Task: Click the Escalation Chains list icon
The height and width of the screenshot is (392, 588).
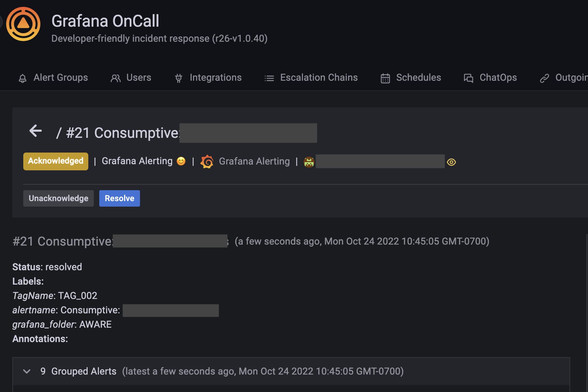Action: [269, 78]
